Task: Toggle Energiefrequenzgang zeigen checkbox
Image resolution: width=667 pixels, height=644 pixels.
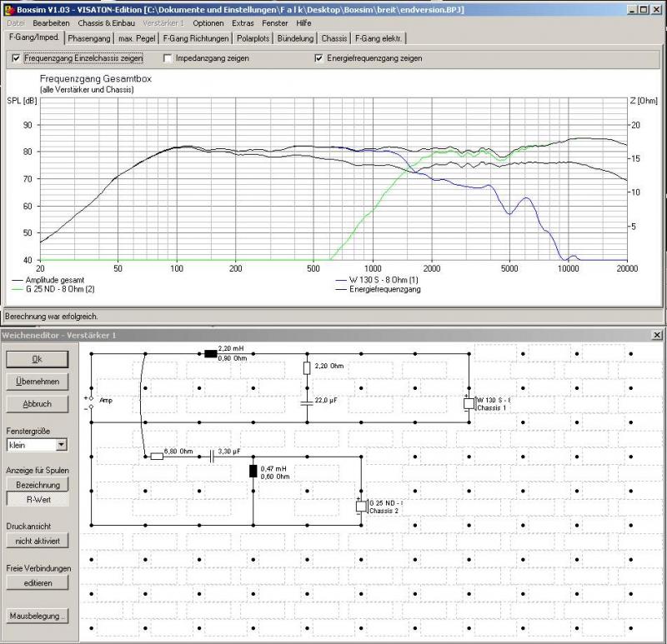Action: 318,59
